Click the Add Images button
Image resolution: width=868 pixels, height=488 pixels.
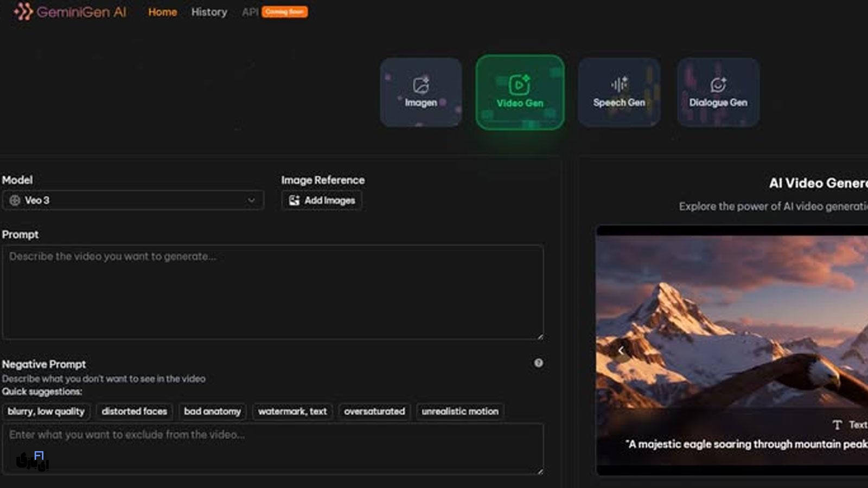pos(322,200)
